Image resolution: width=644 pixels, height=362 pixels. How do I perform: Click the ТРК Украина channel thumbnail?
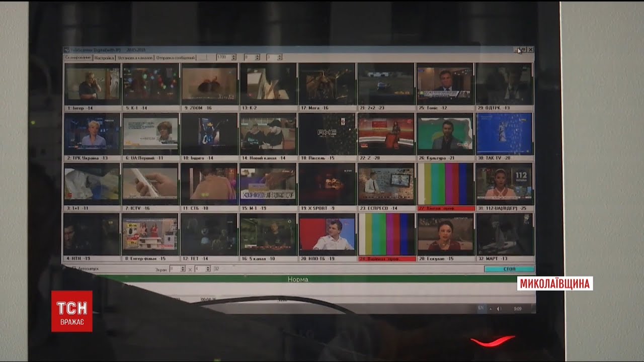pyautogui.click(x=92, y=134)
